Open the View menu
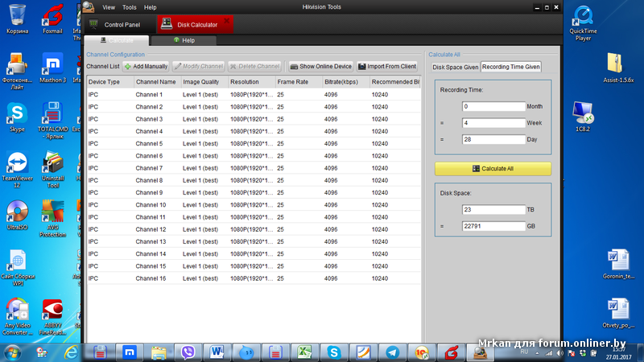This screenshot has width=644, height=362. point(109,7)
